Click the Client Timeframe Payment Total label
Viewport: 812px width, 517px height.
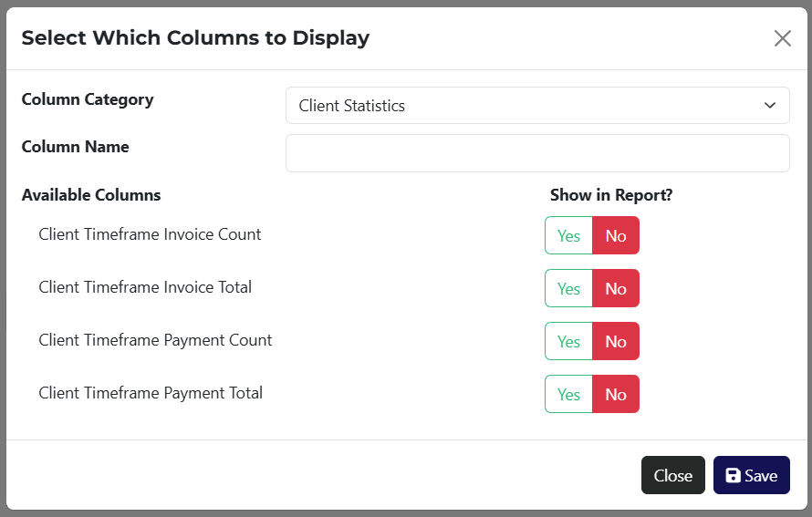(x=151, y=393)
